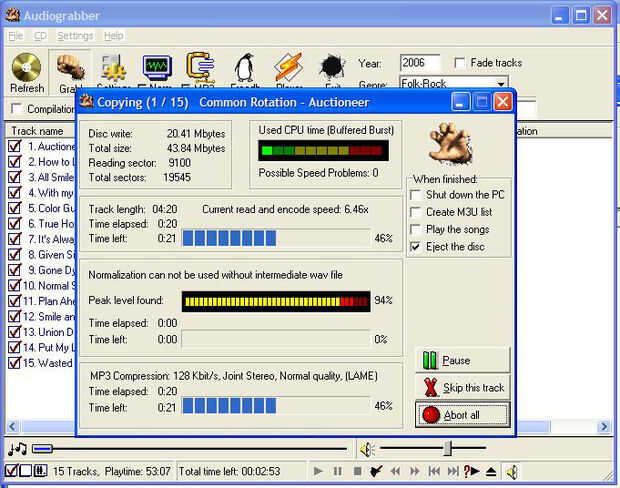This screenshot has width=620, height=488.
Task: Click the Freedb penguin icon
Action: pyautogui.click(x=245, y=68)
